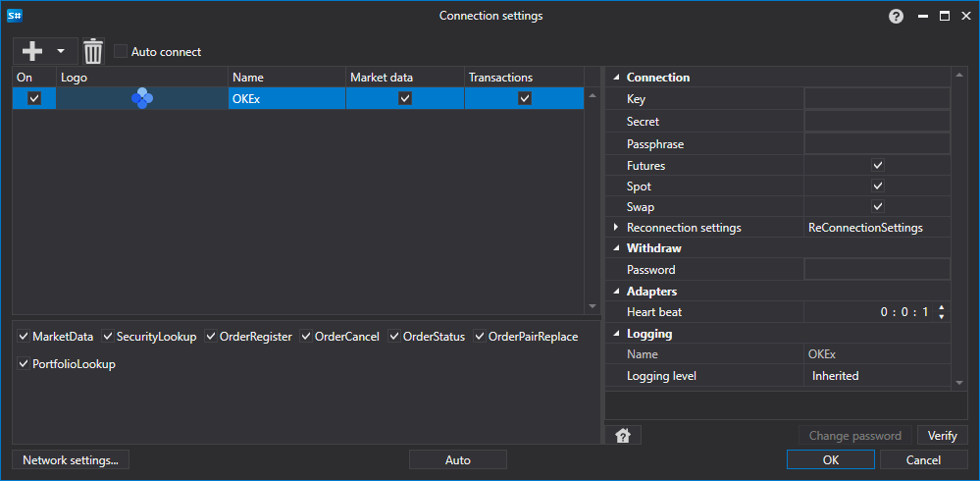Screen dimensions: 980x481
Task: Click the Secret input field
Action: click(877, 121)
